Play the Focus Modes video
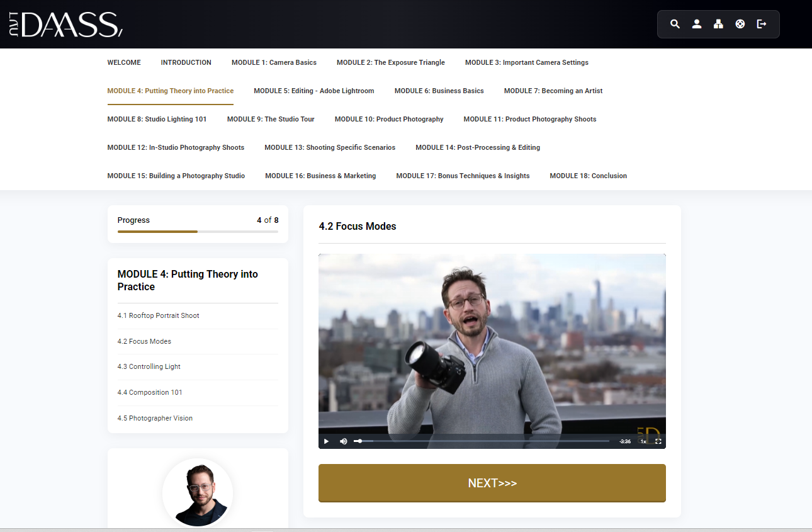This screenshot has width=812, height=532. (x=326, y=441)
